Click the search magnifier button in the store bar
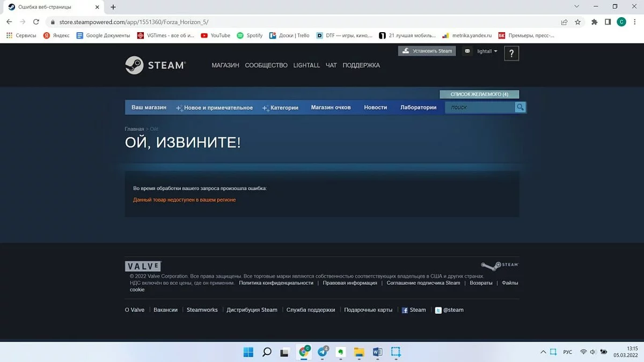 tap(520, 107)
